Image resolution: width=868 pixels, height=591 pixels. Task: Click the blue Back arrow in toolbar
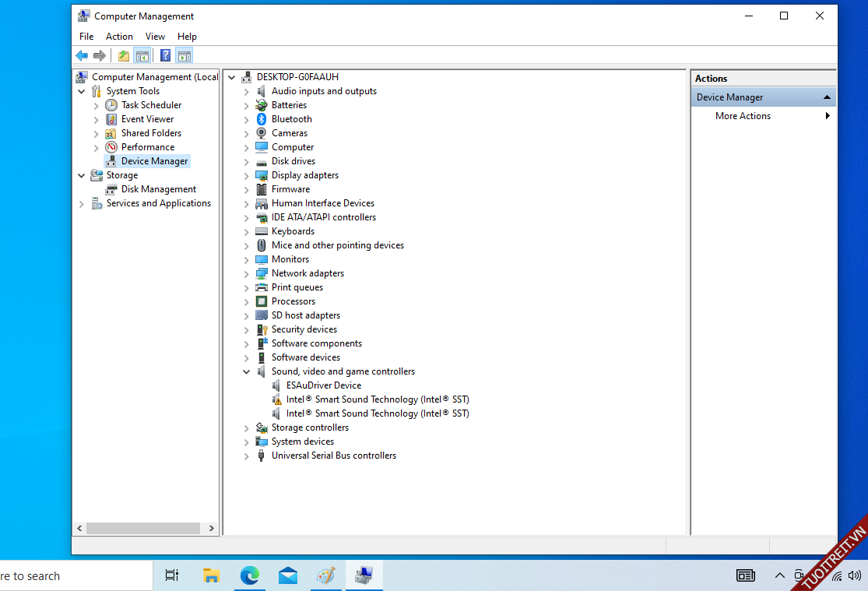coord(82,55)
